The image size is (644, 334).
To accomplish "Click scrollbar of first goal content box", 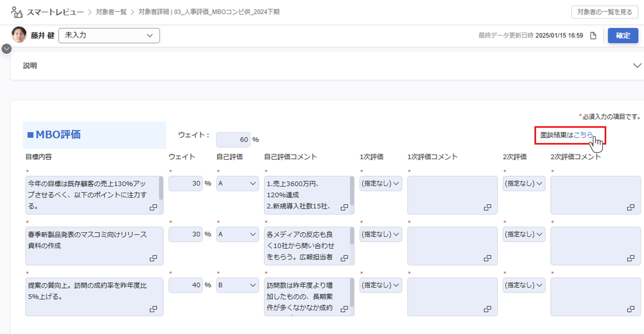I will coord(161,188).
